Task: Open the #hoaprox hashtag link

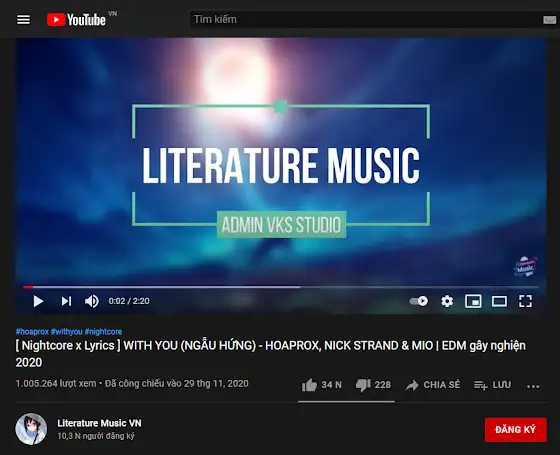Action: coord(32,331)
